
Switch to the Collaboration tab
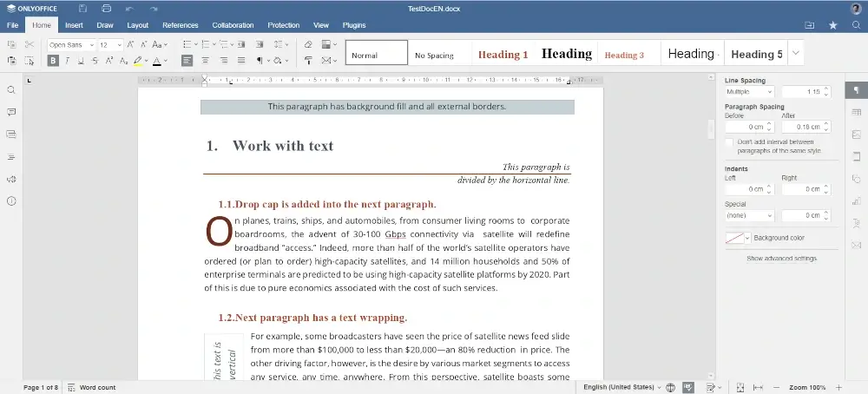click(x=233, y=25)
